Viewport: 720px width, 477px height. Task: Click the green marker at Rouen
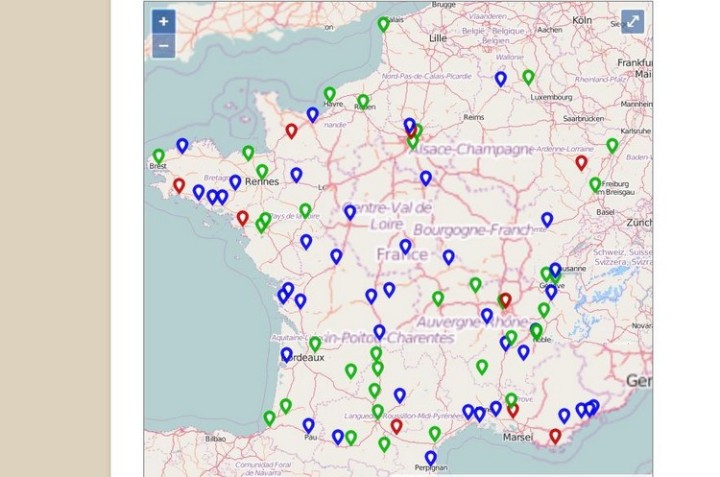(363, 101)
